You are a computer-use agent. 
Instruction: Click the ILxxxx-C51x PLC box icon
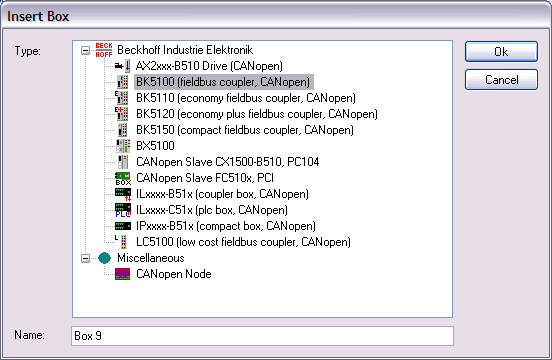123,210
